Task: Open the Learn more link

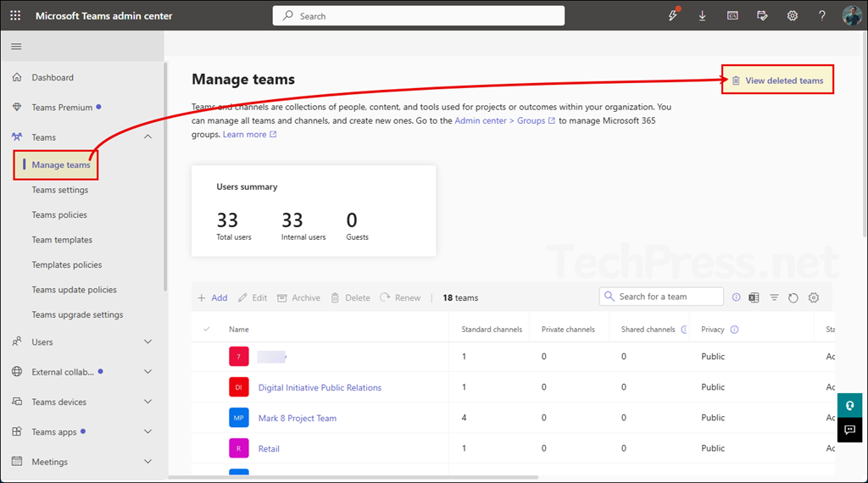Action: pos(249,135)
